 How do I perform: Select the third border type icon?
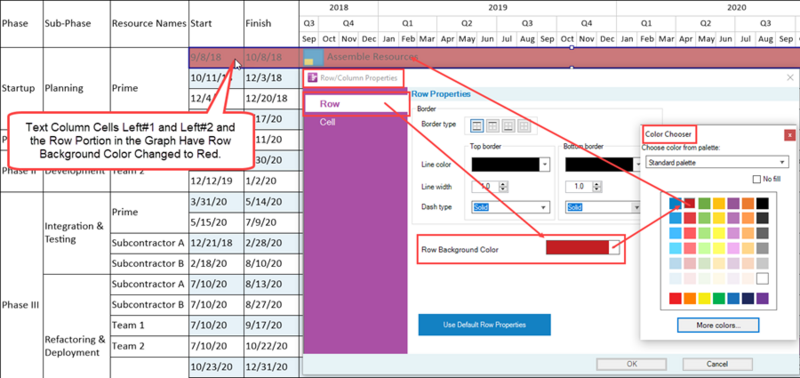click(x=508, y=125)
